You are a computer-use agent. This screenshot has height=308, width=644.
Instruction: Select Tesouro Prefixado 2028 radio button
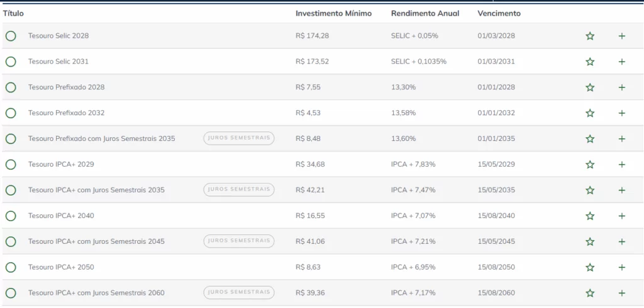click(11, 87)
